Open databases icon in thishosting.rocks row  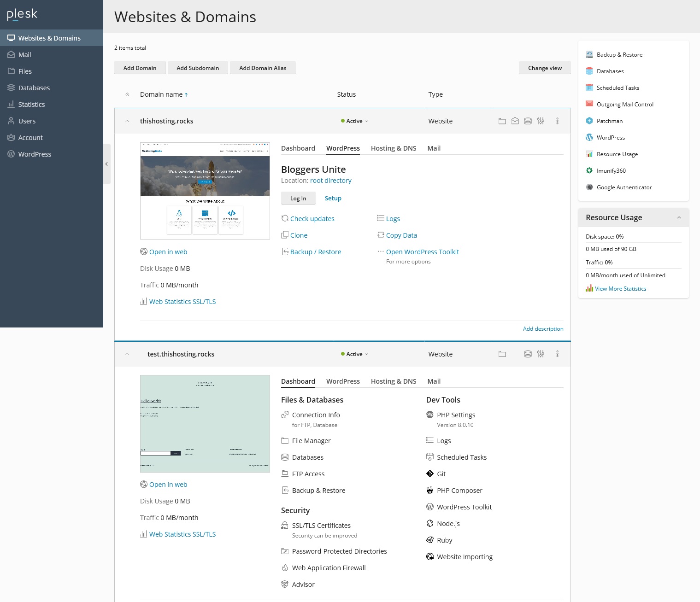point(528,121)
